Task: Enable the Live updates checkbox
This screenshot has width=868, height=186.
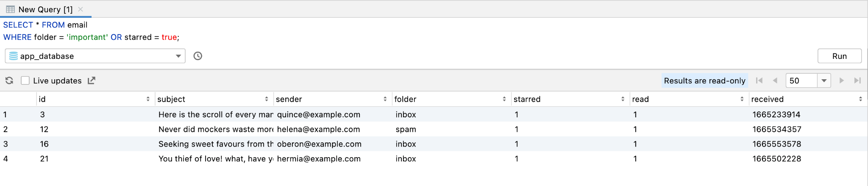Action: pos(25,81)
